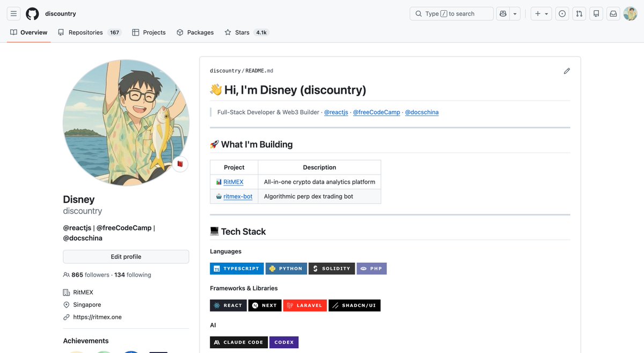View the 865 followers list
The image size is (644, 353).
(90, 275)
